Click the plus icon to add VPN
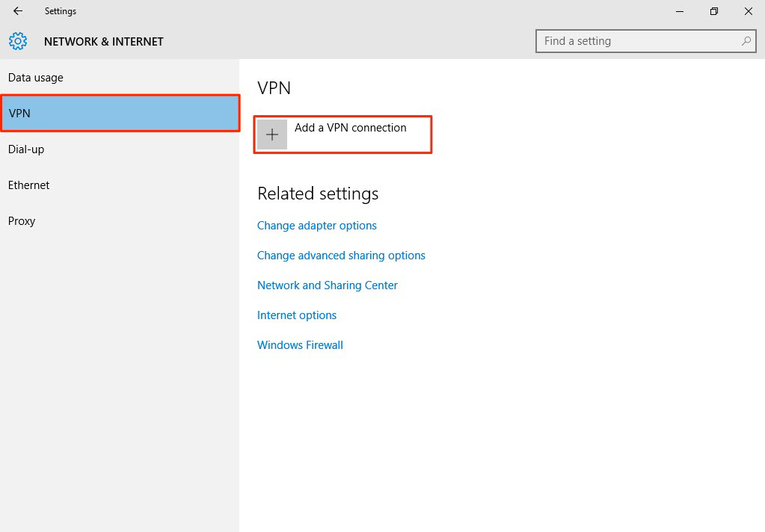Screen dimensions: 765x532 (272, 134)
